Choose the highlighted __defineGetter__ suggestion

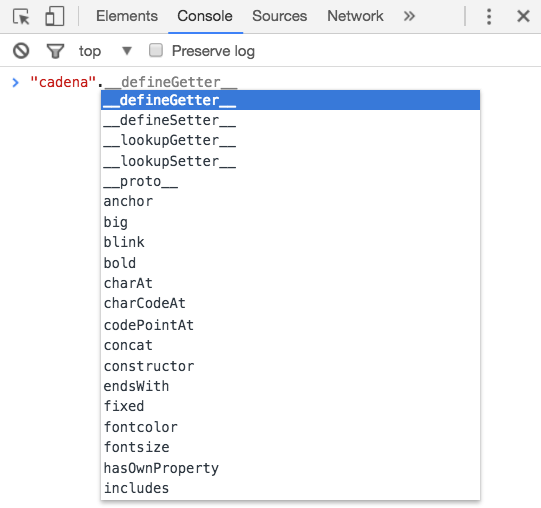pos(290,100)
